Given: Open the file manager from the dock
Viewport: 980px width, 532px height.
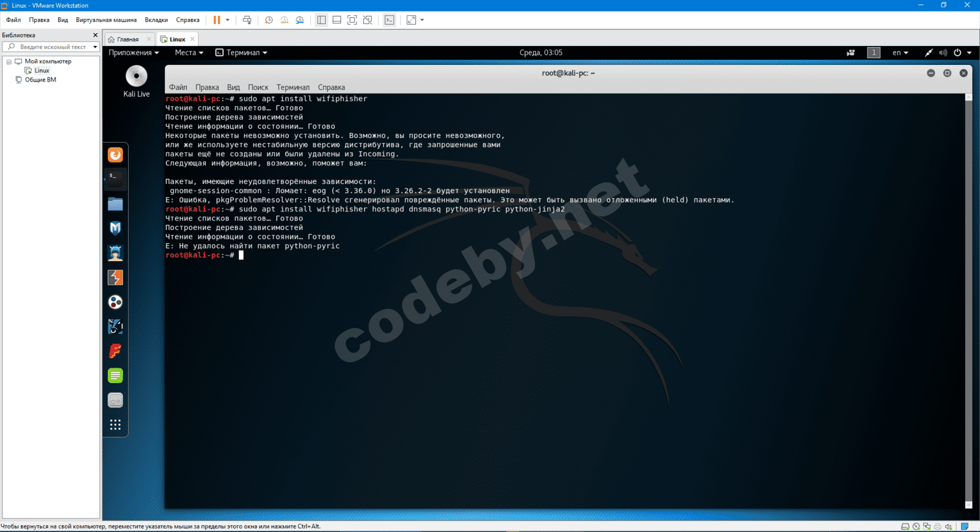Looking at the screenshot, I should click(x=115, y=203).
